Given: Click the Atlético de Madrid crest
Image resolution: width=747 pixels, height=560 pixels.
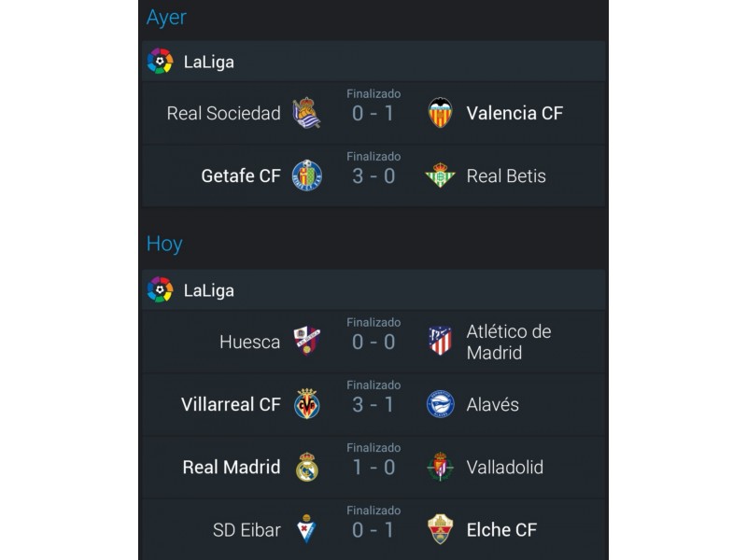Looking at the screenshot, I should [x=440, y=341].
